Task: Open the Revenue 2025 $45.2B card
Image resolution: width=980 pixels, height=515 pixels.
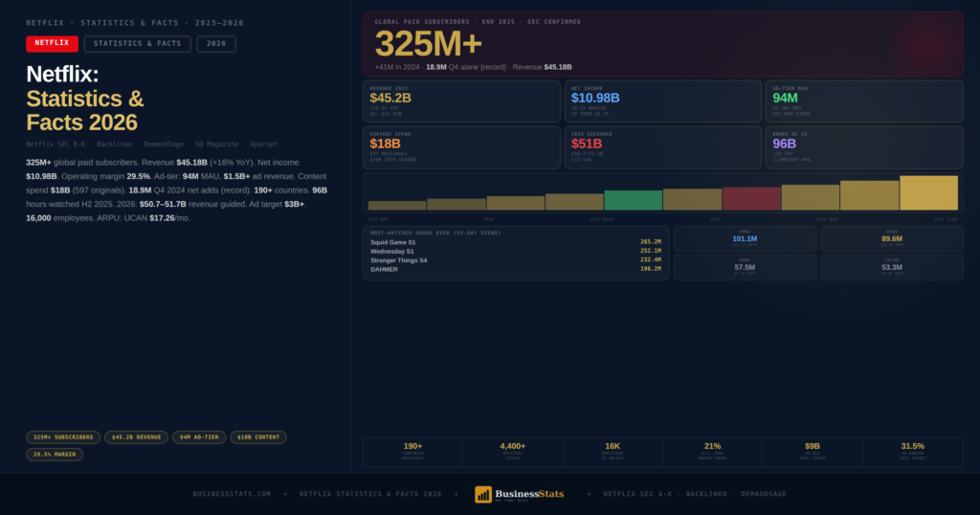Action: click(x=462, y=101)
